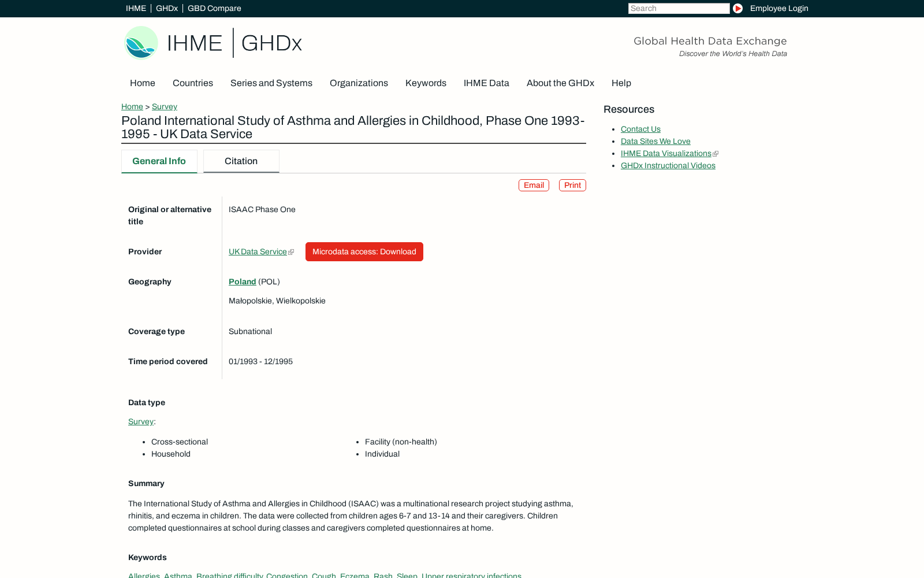Click the ISAAC Phase One title text
This screenshot has width=924, height=578.
262,209
